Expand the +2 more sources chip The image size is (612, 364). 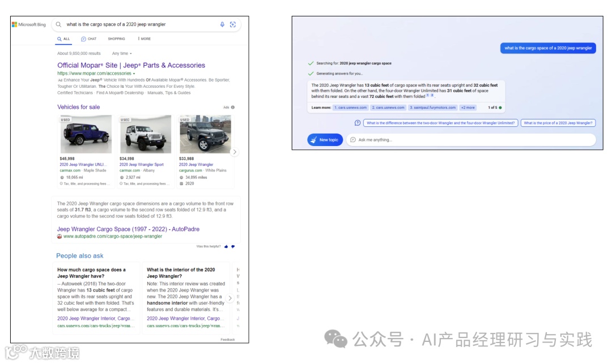[x=467, y=108]
